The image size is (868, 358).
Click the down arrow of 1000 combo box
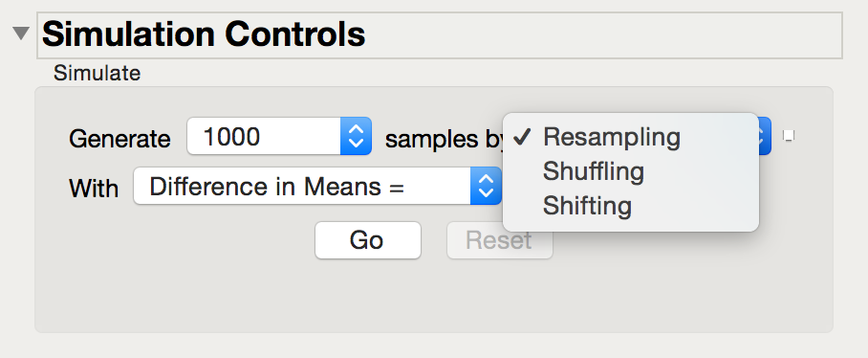[356, 143]
